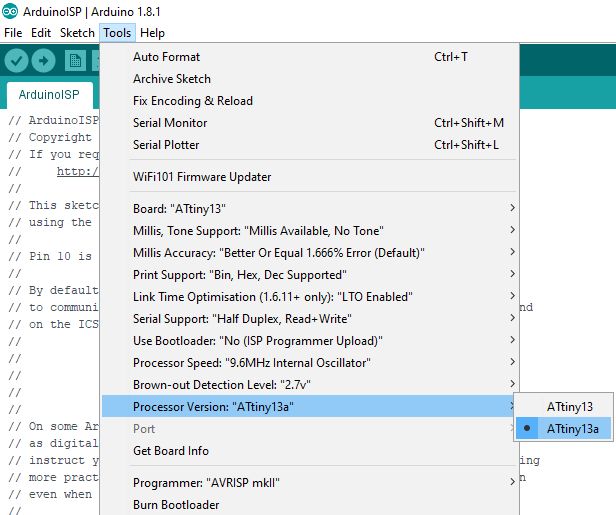Open the Edit menu
Image resolution: width=616 pixels, height=515 pixels.
click(x=41, y=33)
